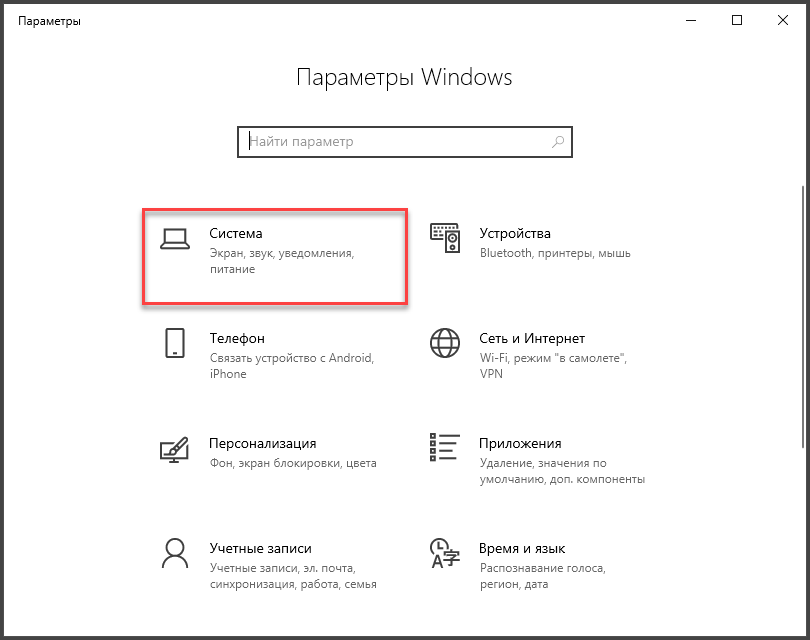Click 'Распознавание голоса, регион, дата' text

click(542, 576)
